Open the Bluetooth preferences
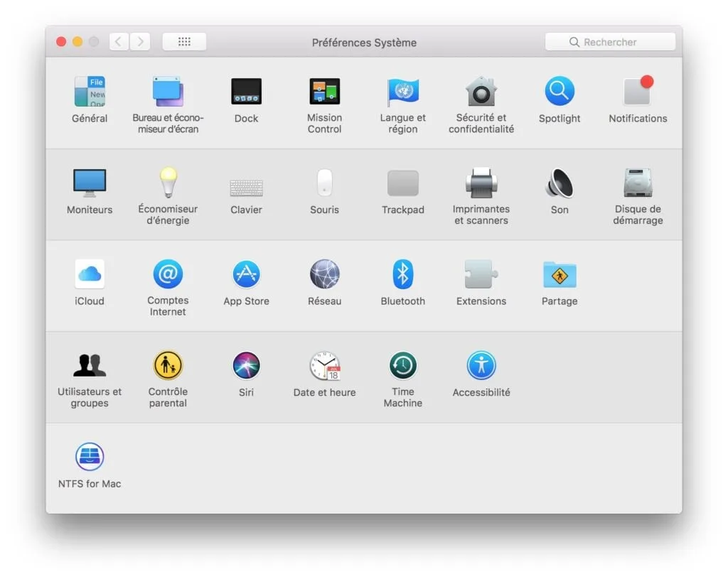 pos(402,275)
